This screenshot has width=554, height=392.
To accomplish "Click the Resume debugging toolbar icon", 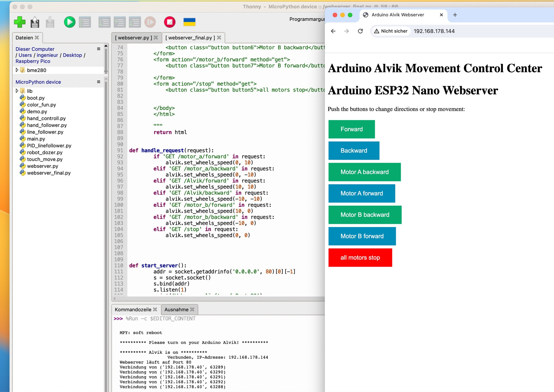I will pos(150,22).
